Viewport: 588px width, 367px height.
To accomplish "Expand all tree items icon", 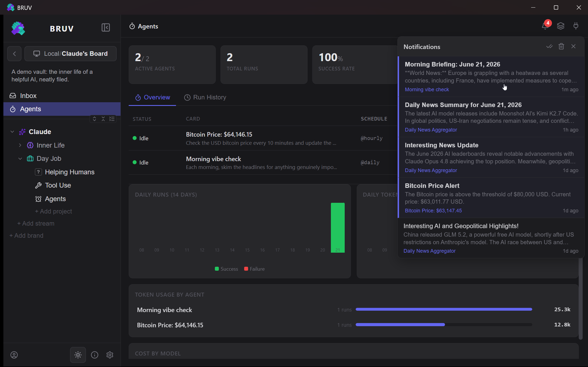I will [x=94, y=119].
